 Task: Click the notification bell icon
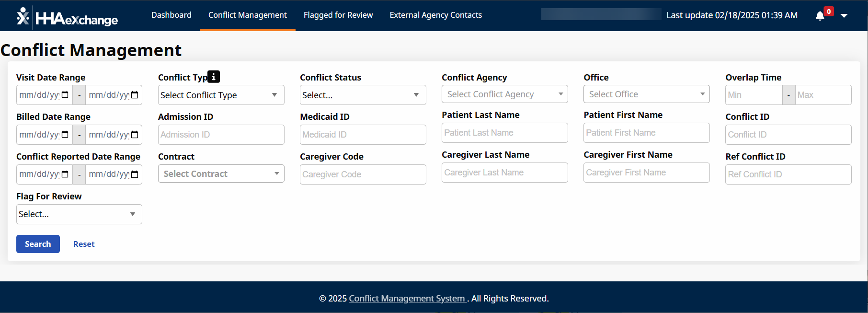pos(820,16)
